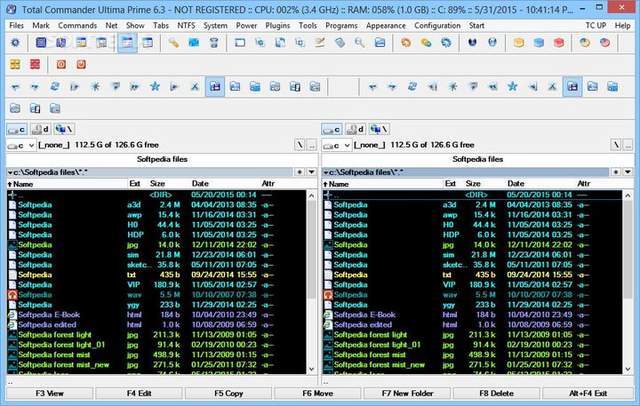The width and height of the screenshot is (640, 406).
Task: Open the Commands menu
Action: tap(77, 25)
